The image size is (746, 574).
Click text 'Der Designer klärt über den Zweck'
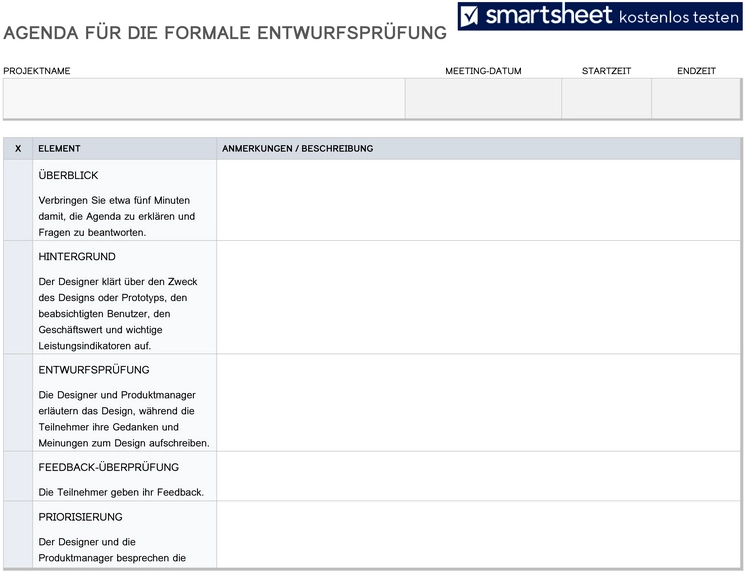coord(118,281)
